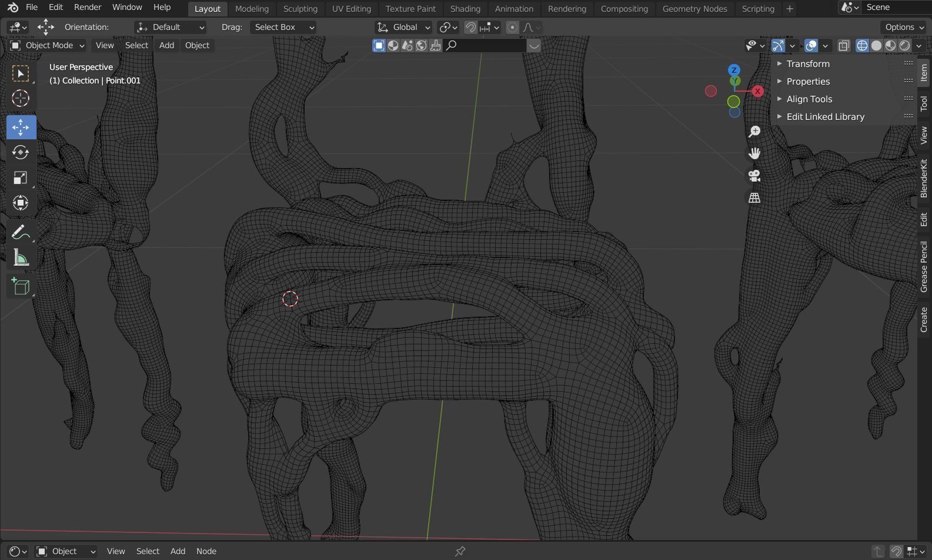Pick the Measure tool

coord(21,258)
